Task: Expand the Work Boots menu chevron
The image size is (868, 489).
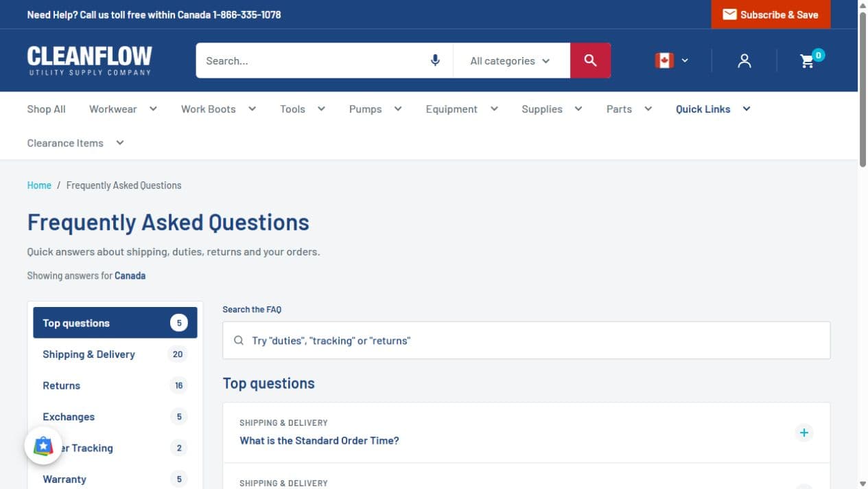Action: (252, 109)
